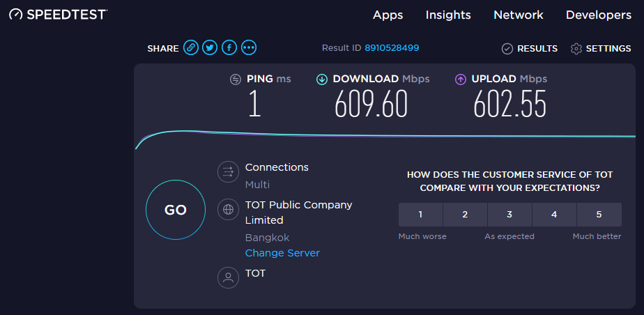This screenshot has width=644, height=315.
Task: Share result on Facebook icon
Action: click(229, 48)
